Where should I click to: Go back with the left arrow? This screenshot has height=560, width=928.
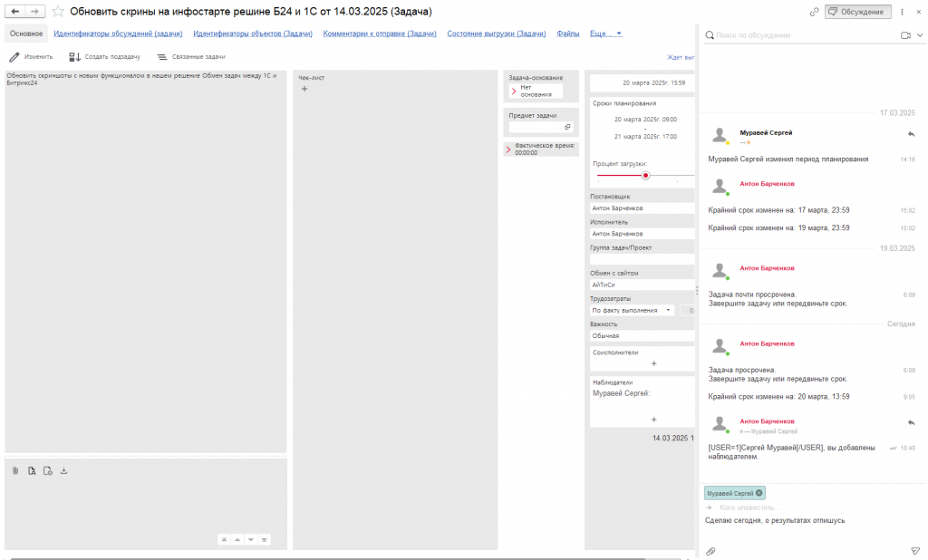tap(15, 11)
